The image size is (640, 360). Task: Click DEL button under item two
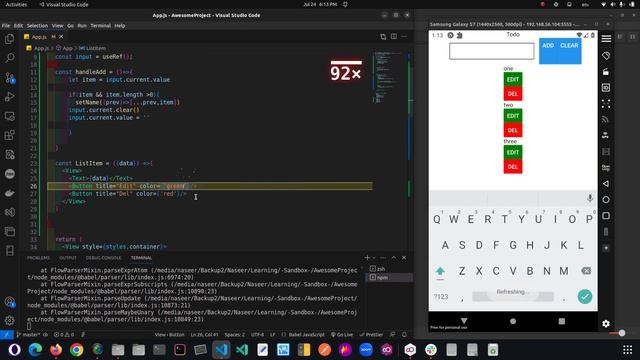click(x=513, y=130)
